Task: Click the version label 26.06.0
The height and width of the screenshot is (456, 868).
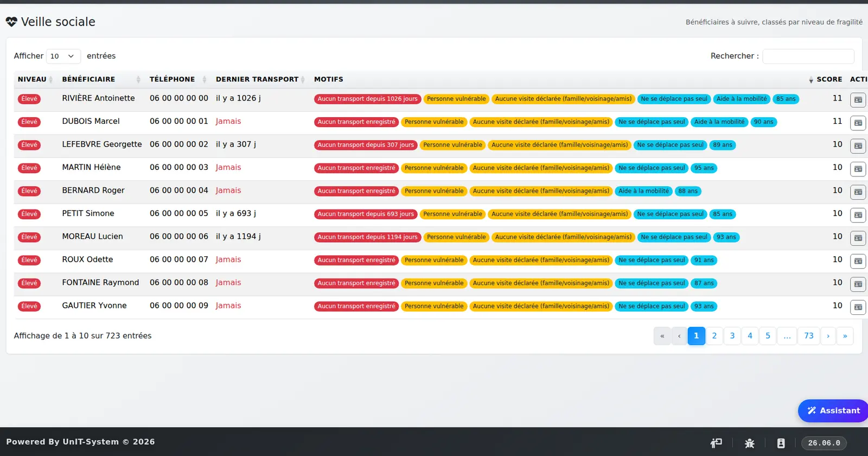Action: click(824, 443)
